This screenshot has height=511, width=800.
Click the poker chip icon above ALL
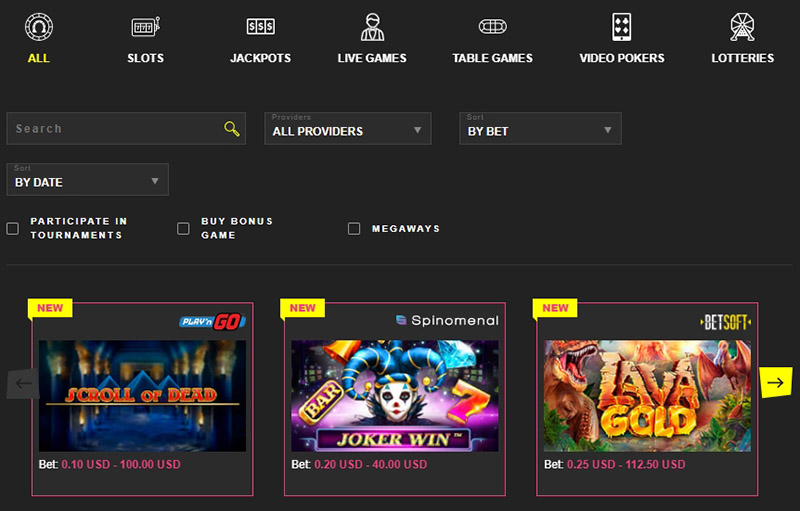pos(39,27)
